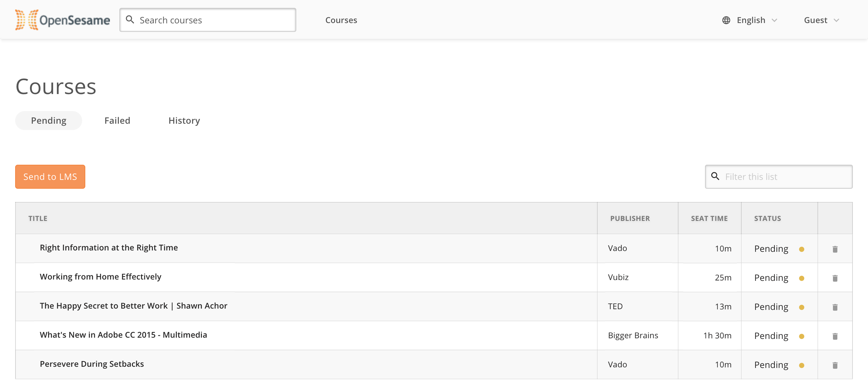Viewport: 868px width, 391px height.
Task: Open Courses in the top navigation
Action: click(341, 20)
